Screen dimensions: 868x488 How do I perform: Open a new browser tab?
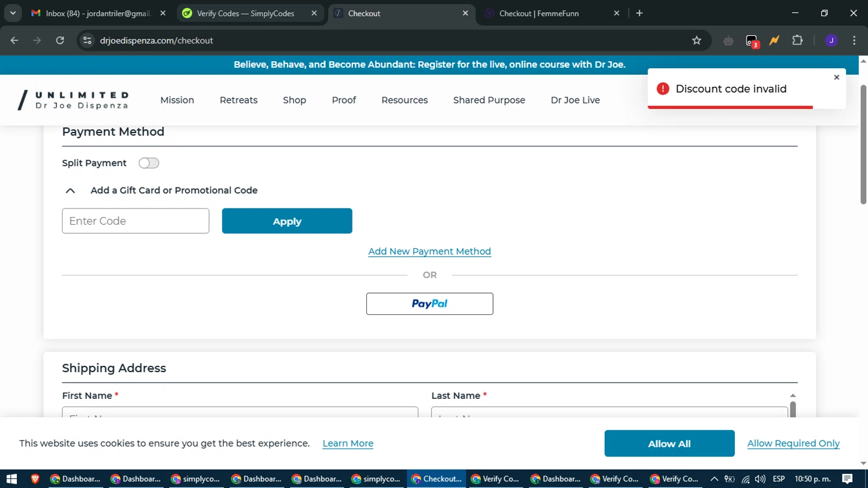pyautogui.click(x=639, y=13)
